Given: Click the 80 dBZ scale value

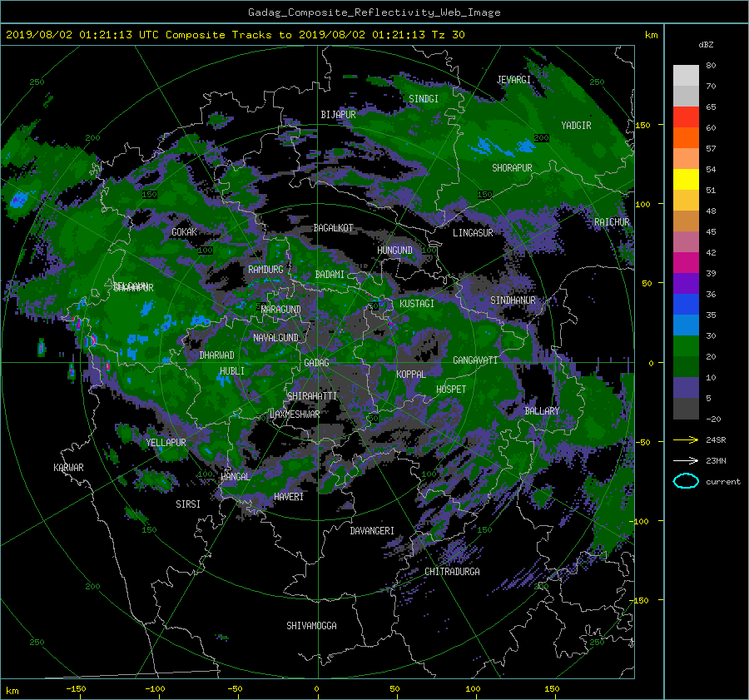Looking at the screenshot, I should pos(711,66).
